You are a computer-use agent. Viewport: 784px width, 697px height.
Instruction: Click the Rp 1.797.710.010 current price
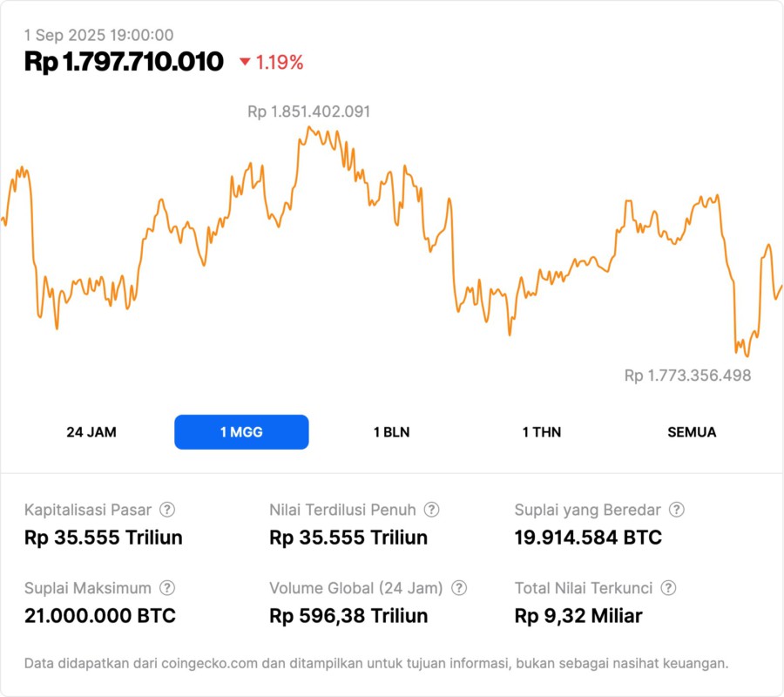tap(124, 62)
